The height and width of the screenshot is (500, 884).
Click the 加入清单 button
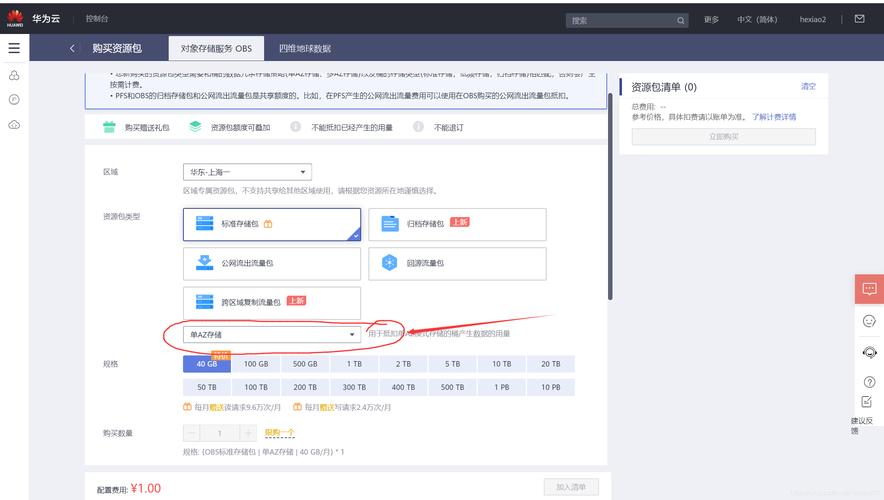click(571, 487)
